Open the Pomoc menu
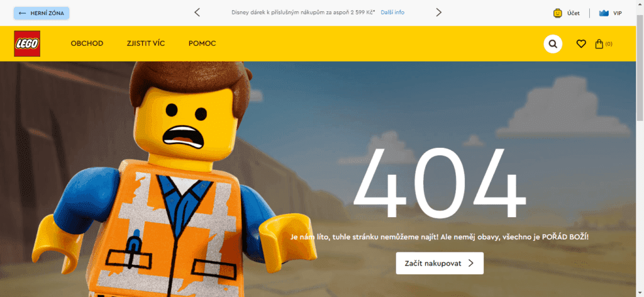The height and width of the screenshot is (297, 644). [202, 43]
